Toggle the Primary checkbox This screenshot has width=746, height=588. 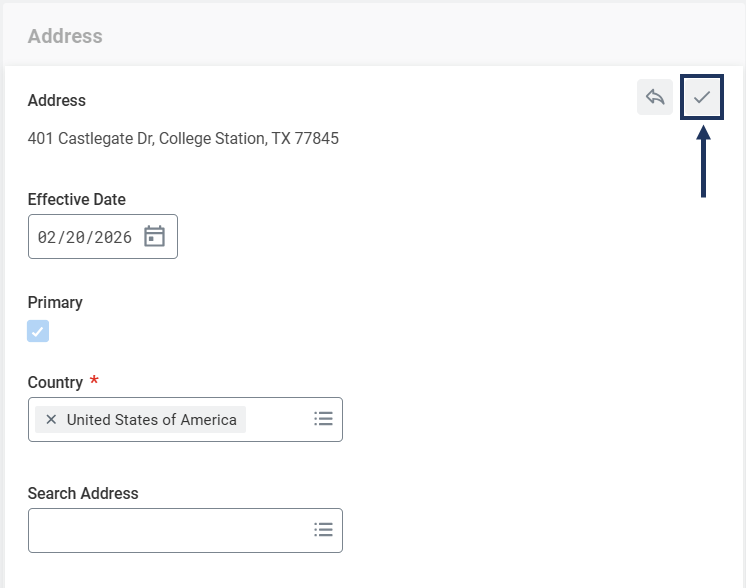[x=38, y=332]
